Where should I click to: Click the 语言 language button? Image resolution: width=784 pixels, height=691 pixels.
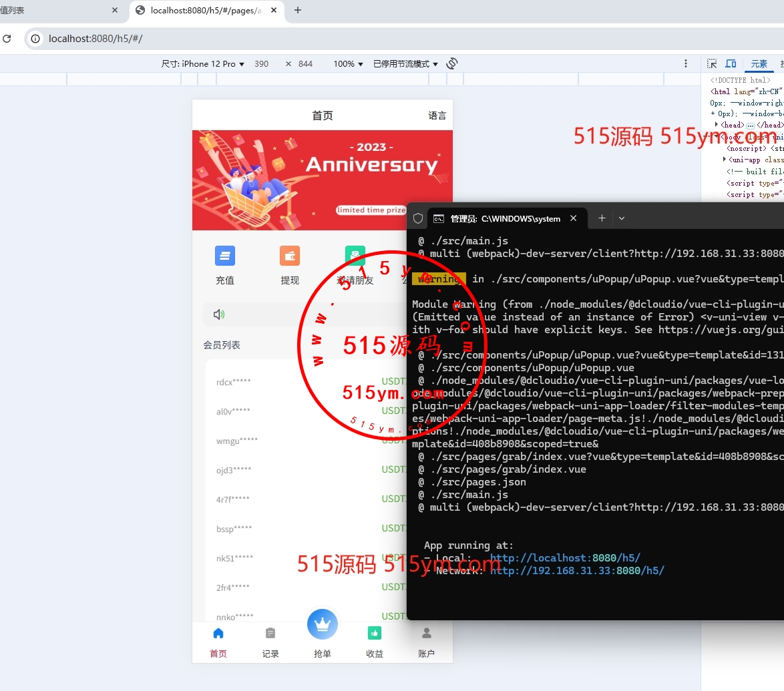click(x=437, y=116)
